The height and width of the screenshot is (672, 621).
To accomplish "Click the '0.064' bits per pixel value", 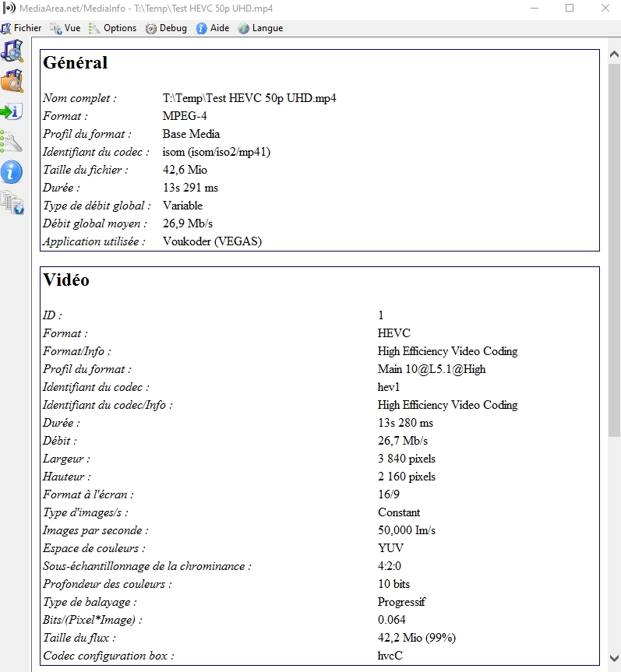I will [x=391, y=620].
